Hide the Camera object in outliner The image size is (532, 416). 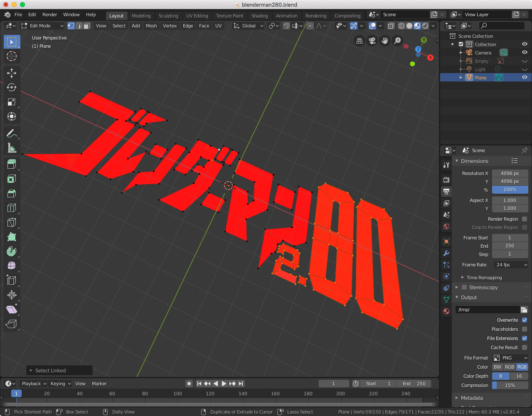(x=525, y=52)
